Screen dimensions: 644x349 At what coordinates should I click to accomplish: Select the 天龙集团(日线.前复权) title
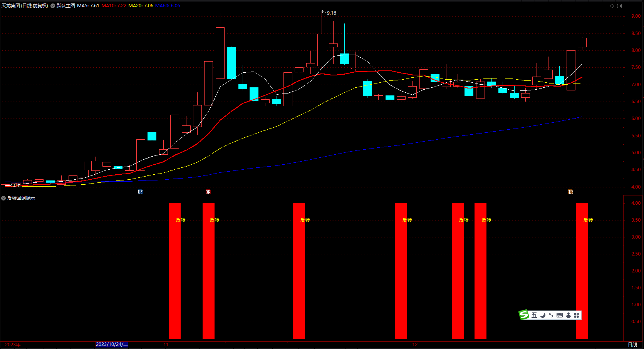tap(25, 6)
